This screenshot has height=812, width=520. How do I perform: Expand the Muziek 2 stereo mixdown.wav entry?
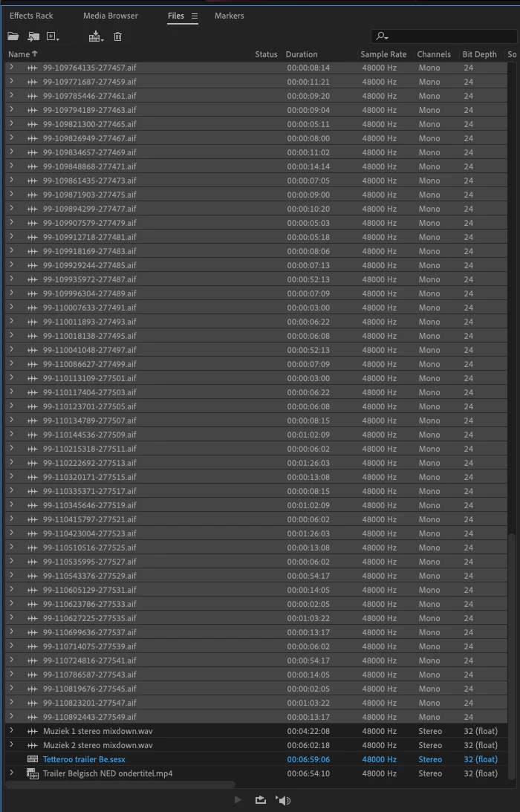pos(11,744)
